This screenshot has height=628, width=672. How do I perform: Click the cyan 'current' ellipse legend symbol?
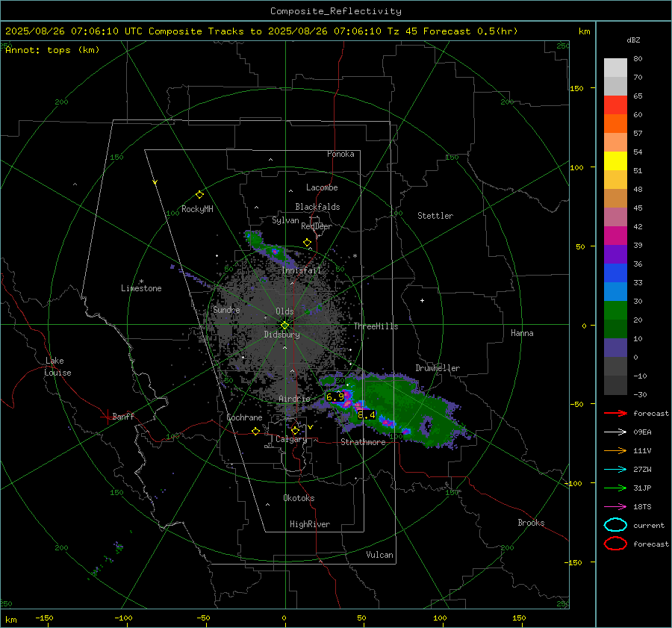pos(615,525)
